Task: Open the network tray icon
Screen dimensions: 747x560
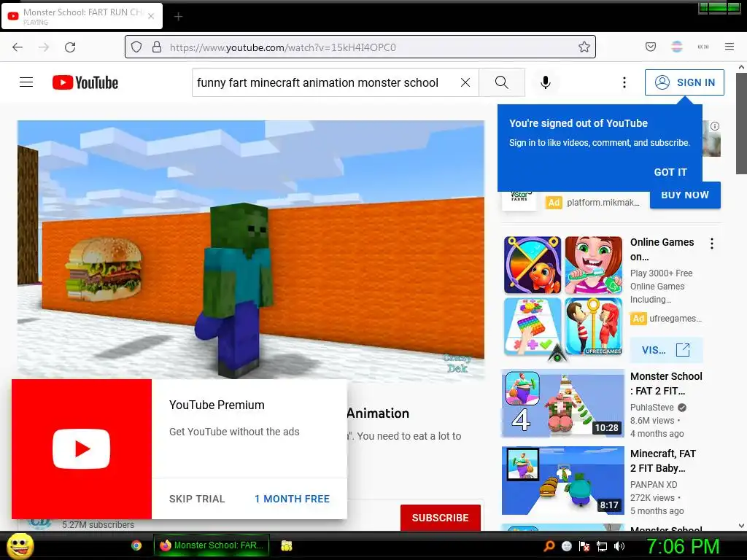Action: (x=602, y=546)
